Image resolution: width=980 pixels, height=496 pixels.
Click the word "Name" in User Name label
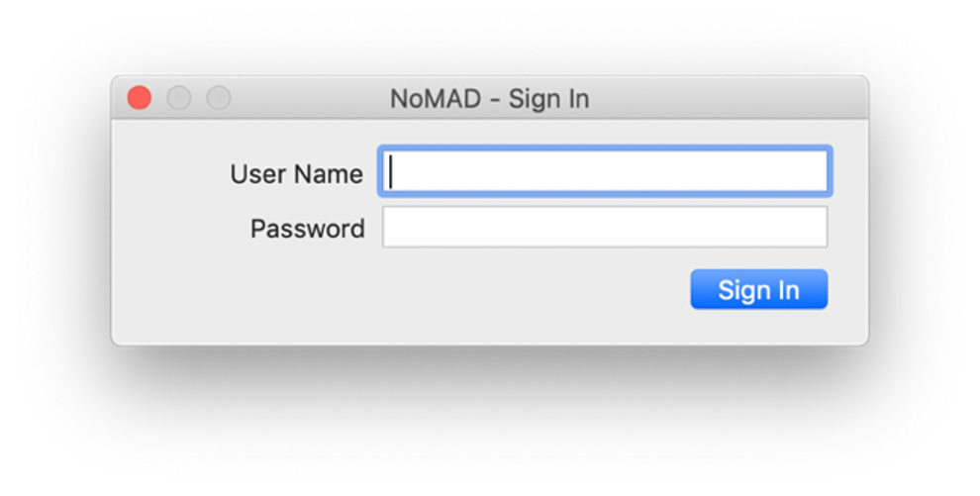pyautogui.click(x=329, y=174)
